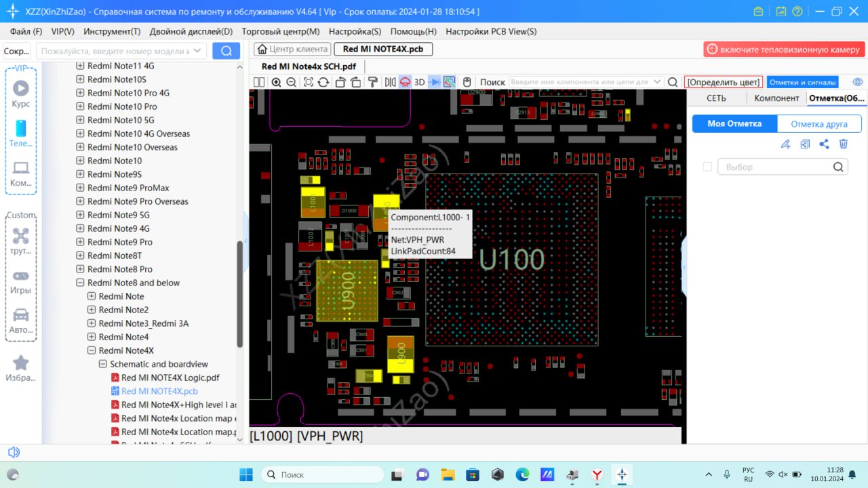
Task: Switch to 3D view
Action: (420, 82)
